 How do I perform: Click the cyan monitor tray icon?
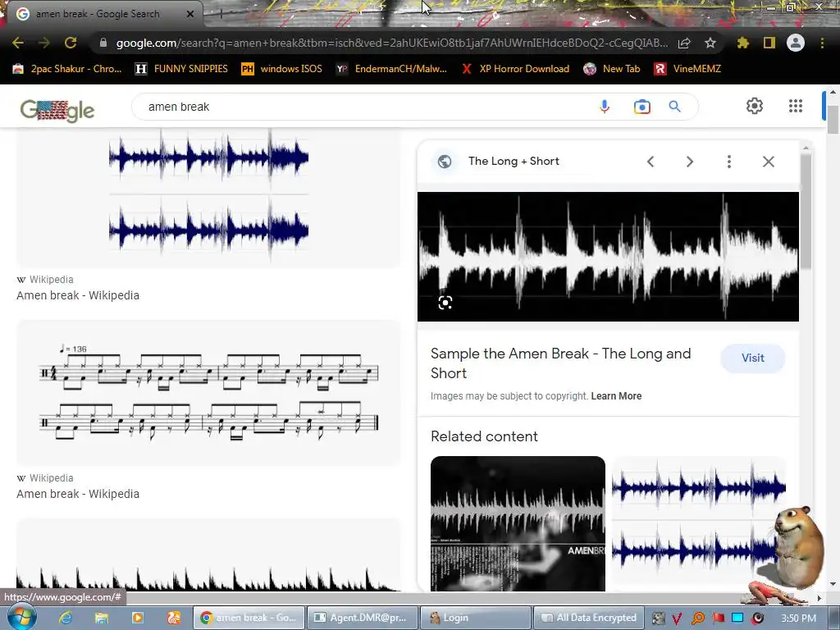click(738, 618)
